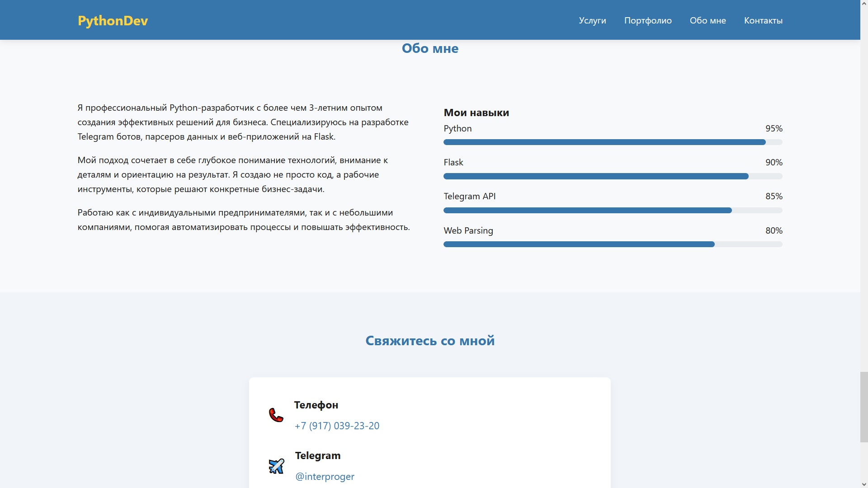The width and height of the screenshot is (868, 488).
Task: Go to Обо мне in navbar
Action: pos(708,20)
